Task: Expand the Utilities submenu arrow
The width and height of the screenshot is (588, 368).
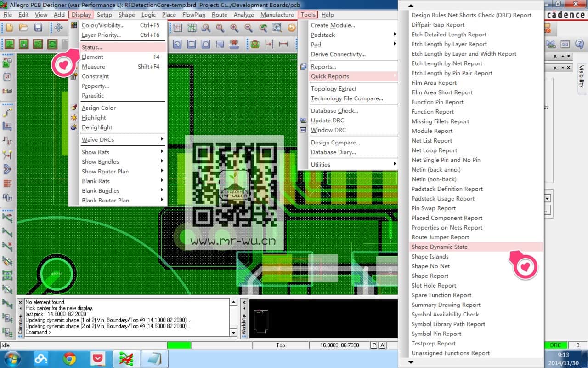Action: point(395,164)
